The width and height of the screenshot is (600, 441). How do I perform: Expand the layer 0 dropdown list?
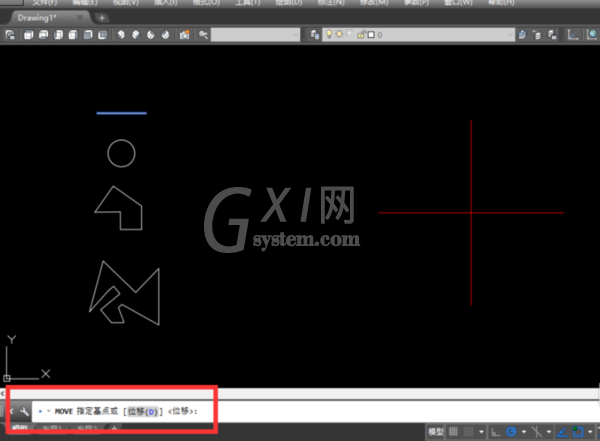click(510, 35)
